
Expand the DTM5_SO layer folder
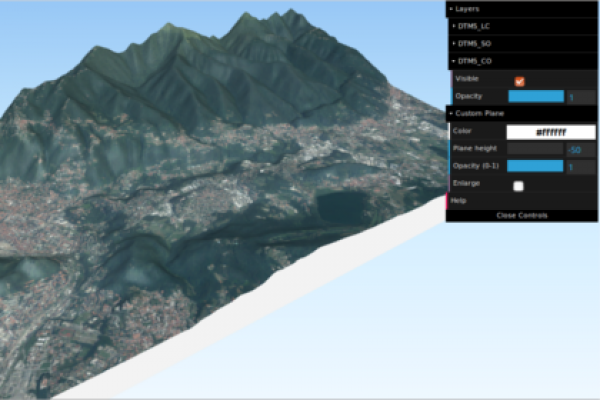pos(474,44)
